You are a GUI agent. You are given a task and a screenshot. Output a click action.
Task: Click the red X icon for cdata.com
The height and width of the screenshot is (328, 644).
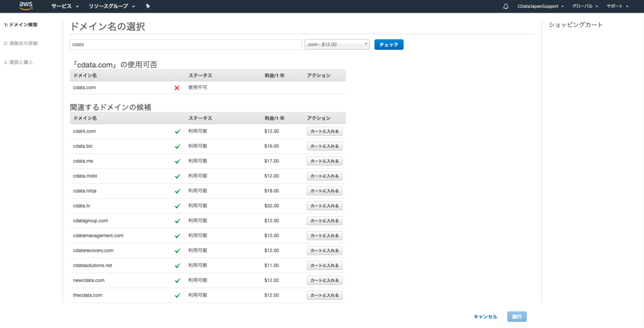tap(177, 88)
